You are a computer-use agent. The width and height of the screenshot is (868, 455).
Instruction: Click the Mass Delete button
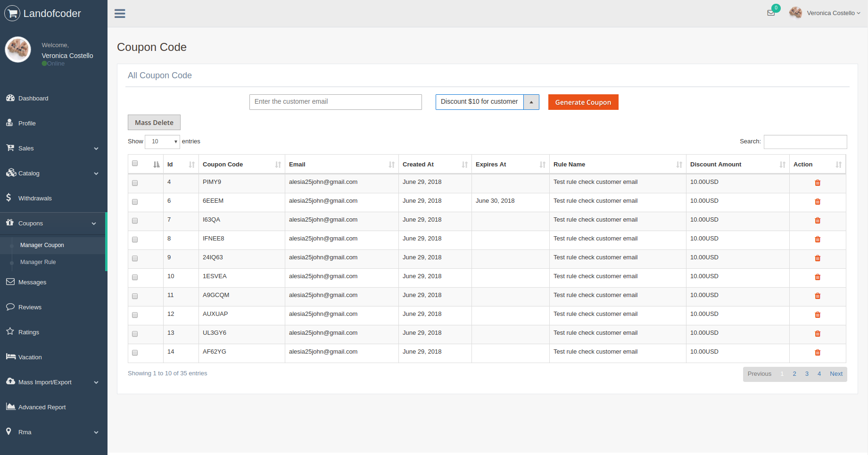[x=154, y=123]
